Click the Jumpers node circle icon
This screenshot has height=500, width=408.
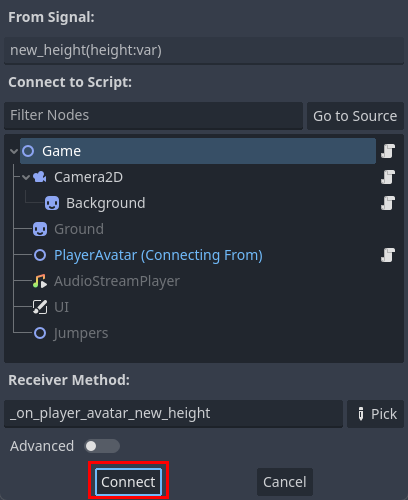coord(40,333)
